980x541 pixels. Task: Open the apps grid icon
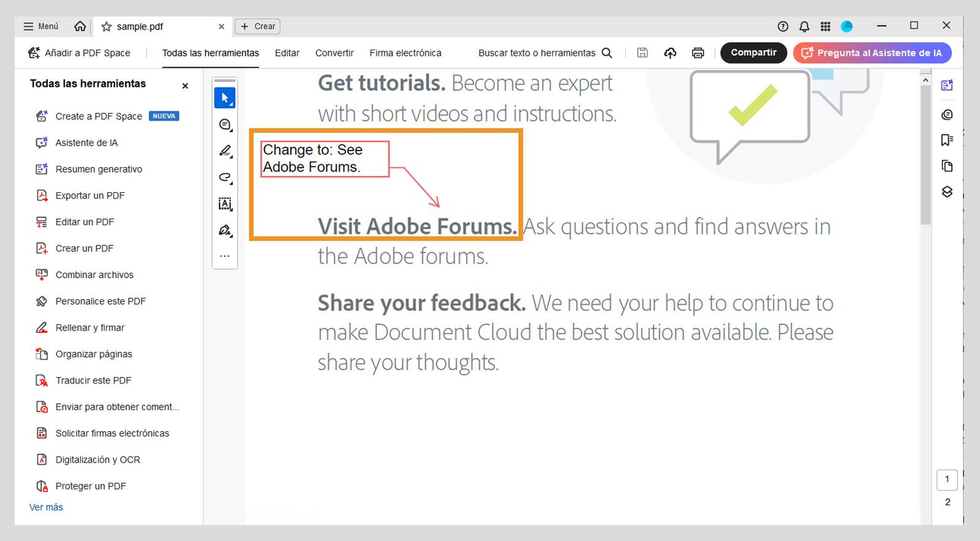826,26
